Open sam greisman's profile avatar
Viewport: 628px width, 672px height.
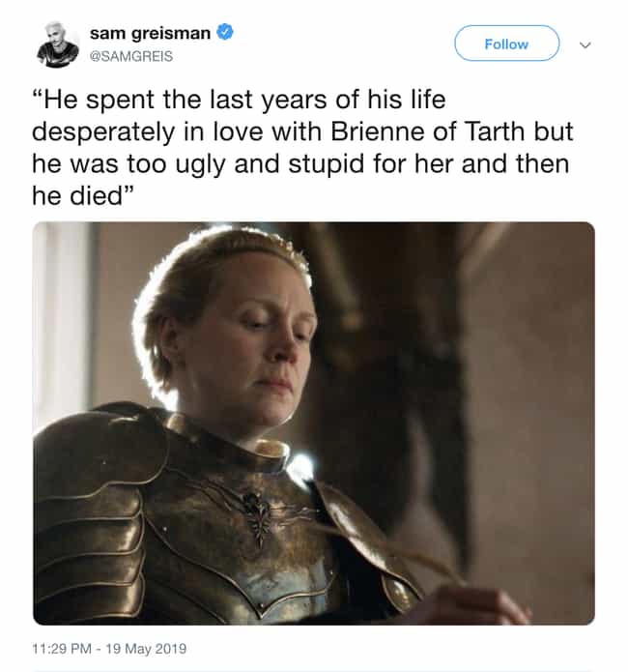(x=58, y=44)
